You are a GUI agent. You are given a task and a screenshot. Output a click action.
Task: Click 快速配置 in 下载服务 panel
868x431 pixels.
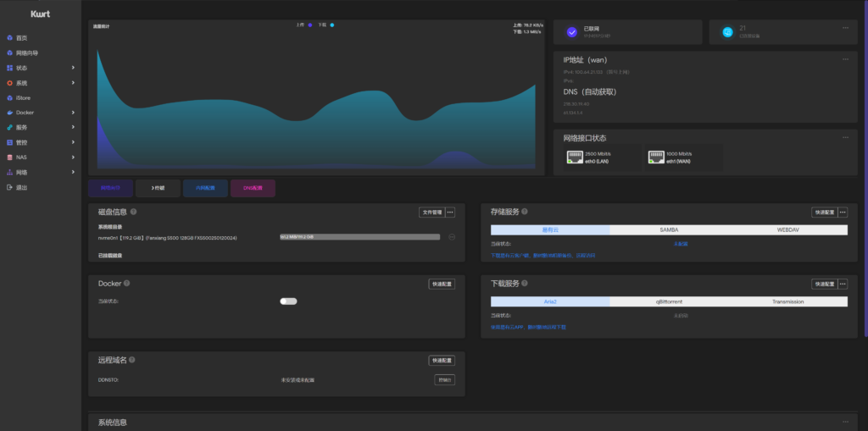point(825,284)
